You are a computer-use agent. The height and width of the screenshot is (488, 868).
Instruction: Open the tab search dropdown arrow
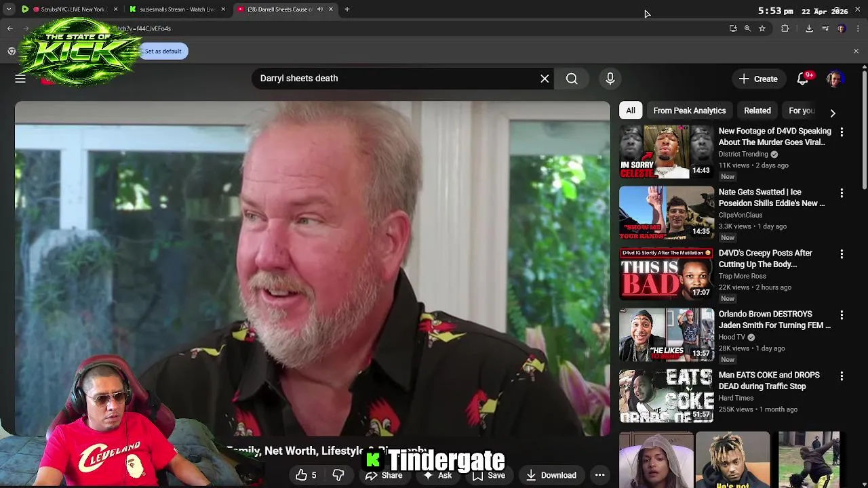pos(8,9)
